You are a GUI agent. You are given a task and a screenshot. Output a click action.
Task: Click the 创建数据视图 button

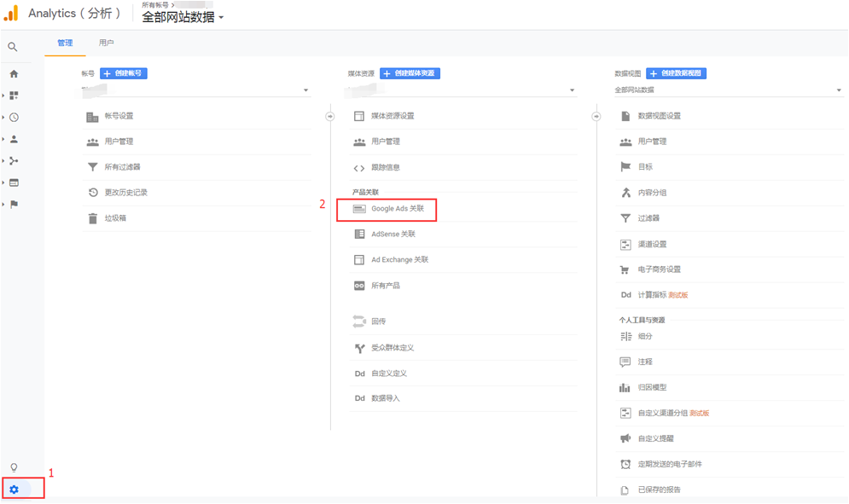tap(678, 72)
